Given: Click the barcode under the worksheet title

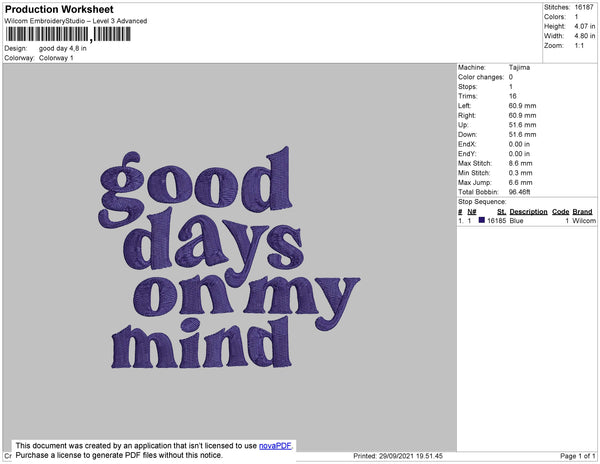Looking at the screenshot, I should (x=68, y=35).
